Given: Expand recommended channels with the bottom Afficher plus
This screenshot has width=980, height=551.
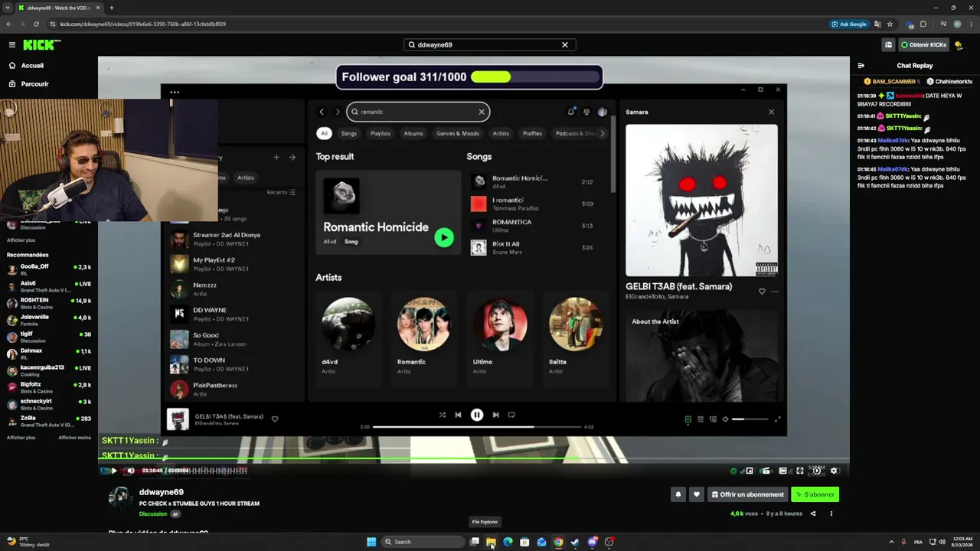Looking at the screenshot, I should 21,438.
